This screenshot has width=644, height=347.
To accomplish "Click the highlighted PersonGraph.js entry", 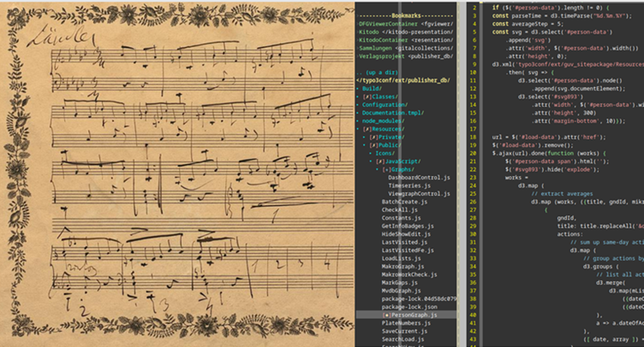I will coord(414,315).
